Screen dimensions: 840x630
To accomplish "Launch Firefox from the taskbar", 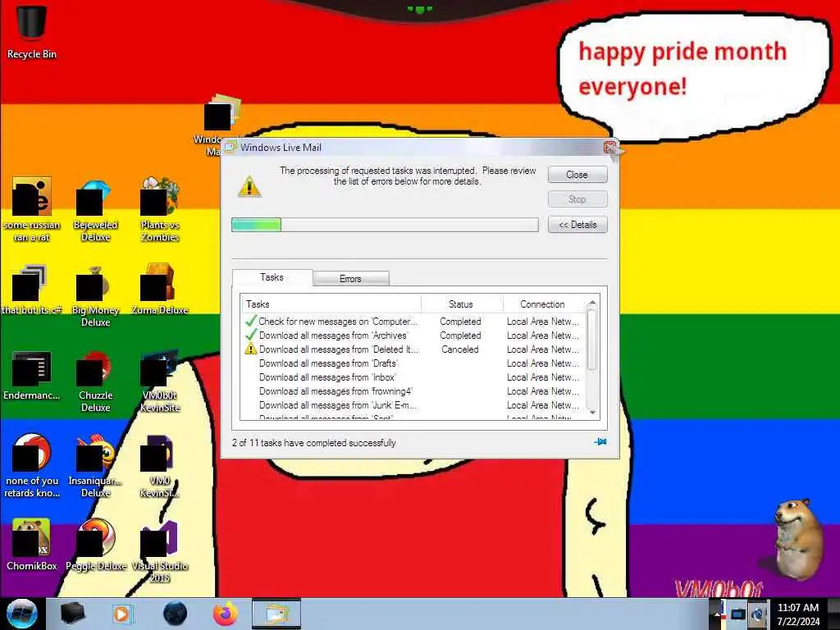I will coord(226,614).
